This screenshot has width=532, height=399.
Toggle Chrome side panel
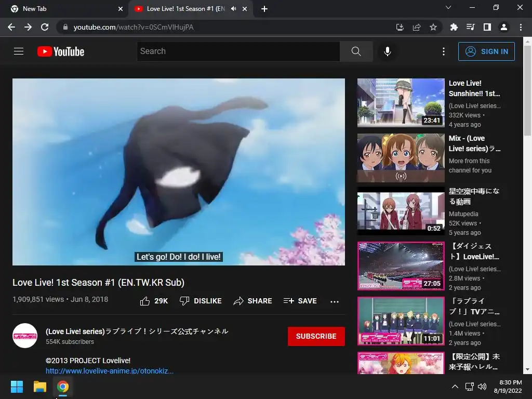487,27
